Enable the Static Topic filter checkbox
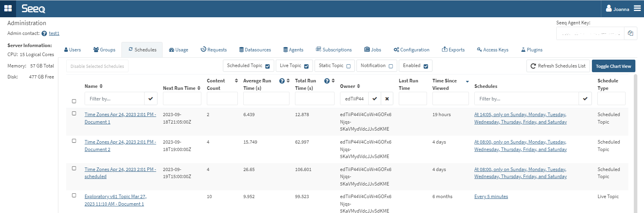644x213 pixels. tap(348, 66)
